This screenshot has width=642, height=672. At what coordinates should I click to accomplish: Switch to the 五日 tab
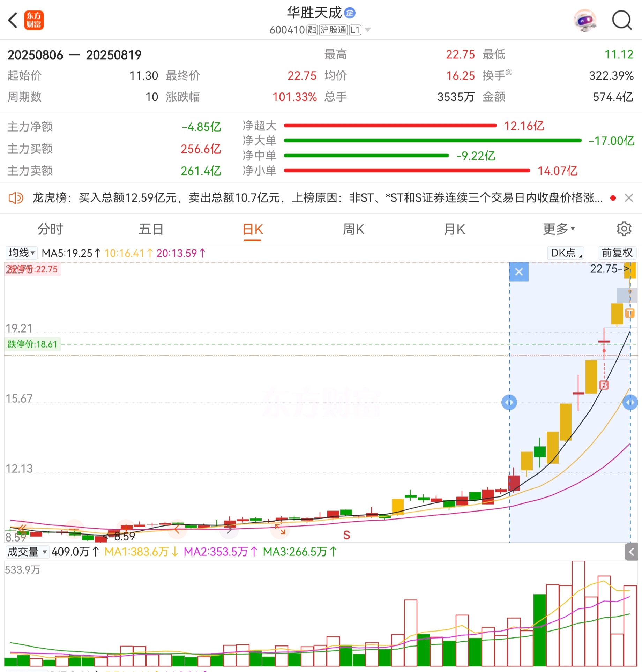(151, 229)
